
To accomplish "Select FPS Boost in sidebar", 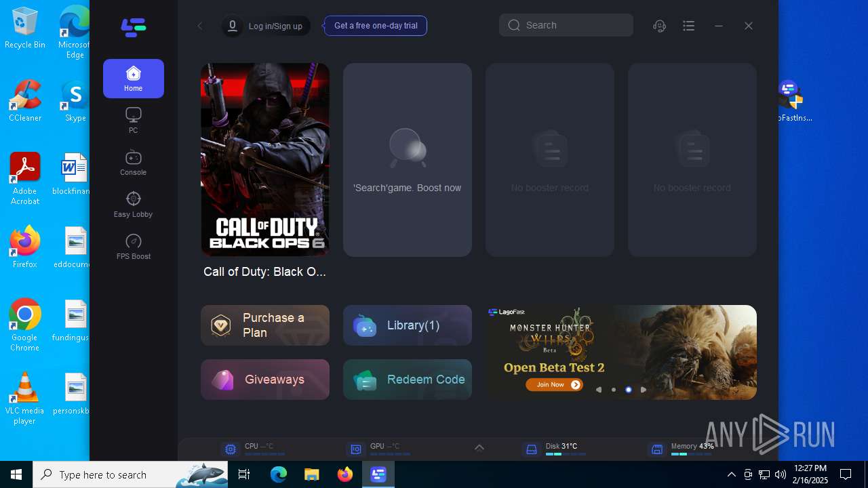I will click(x=134, y=247).
